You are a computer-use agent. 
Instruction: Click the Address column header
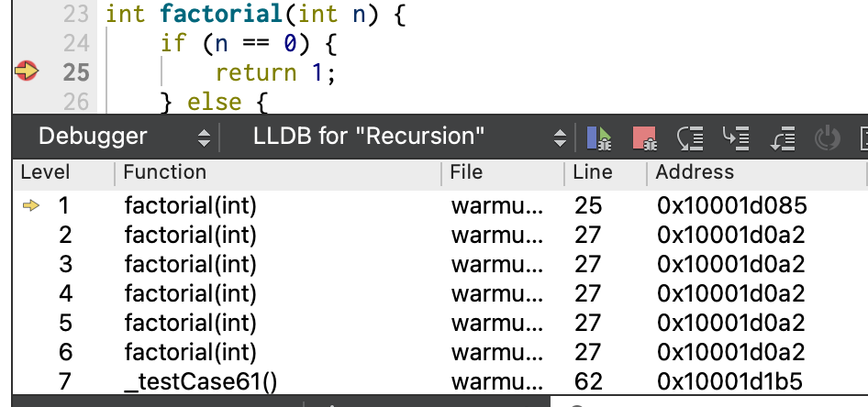click(695, 172)
